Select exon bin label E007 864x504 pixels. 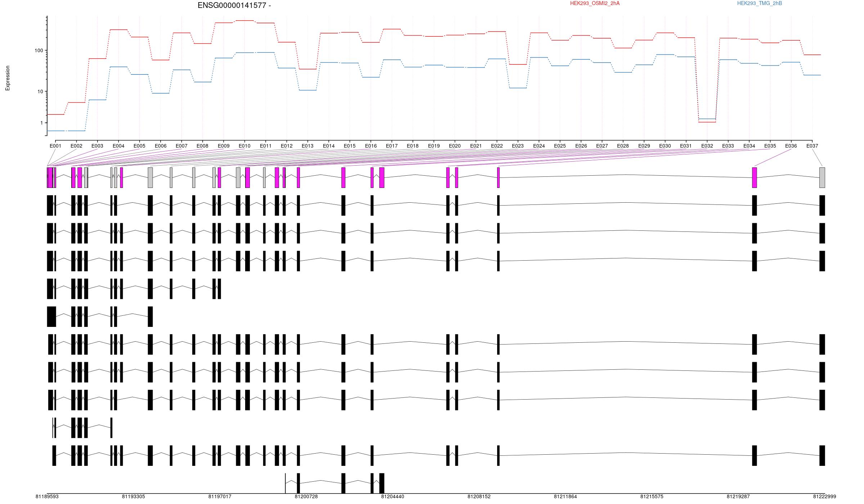pos(181,146)
